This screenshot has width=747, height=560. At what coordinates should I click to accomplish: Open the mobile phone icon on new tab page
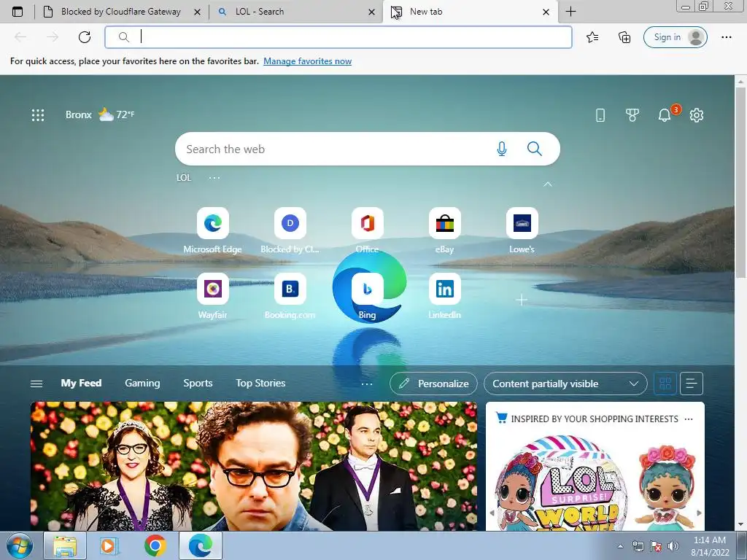coord(600,114)
